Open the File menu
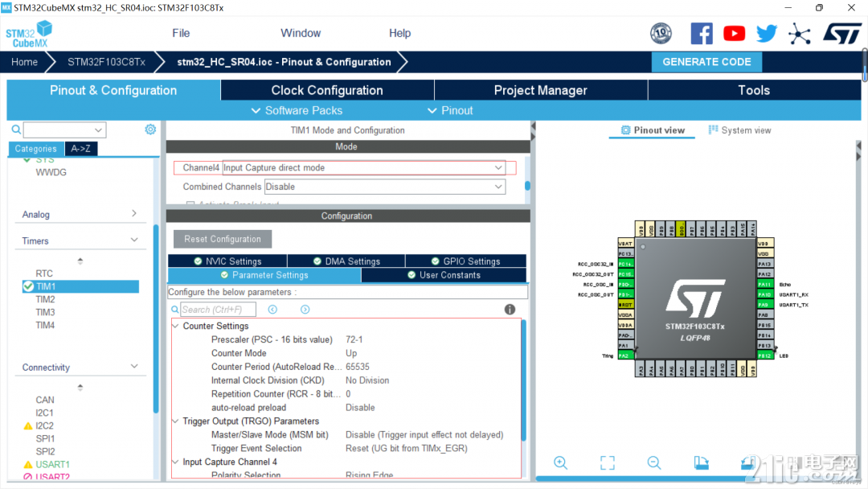Screen dimensions: 868x489 coord(181,33)
